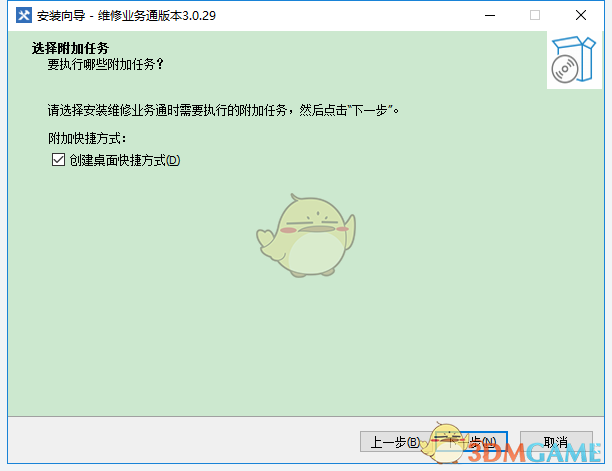Click the 下一步(N) next button

[471, 442]
